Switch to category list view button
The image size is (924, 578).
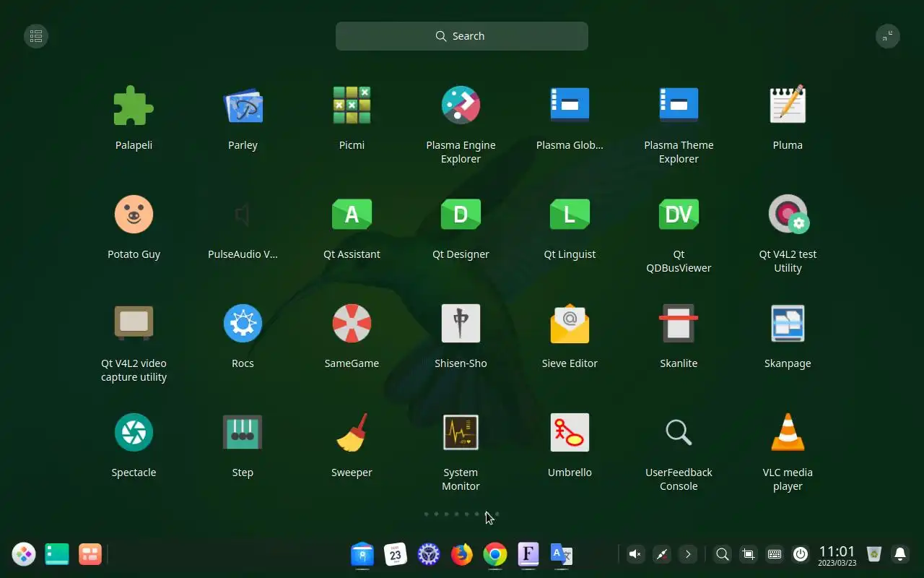pos(36,36)
